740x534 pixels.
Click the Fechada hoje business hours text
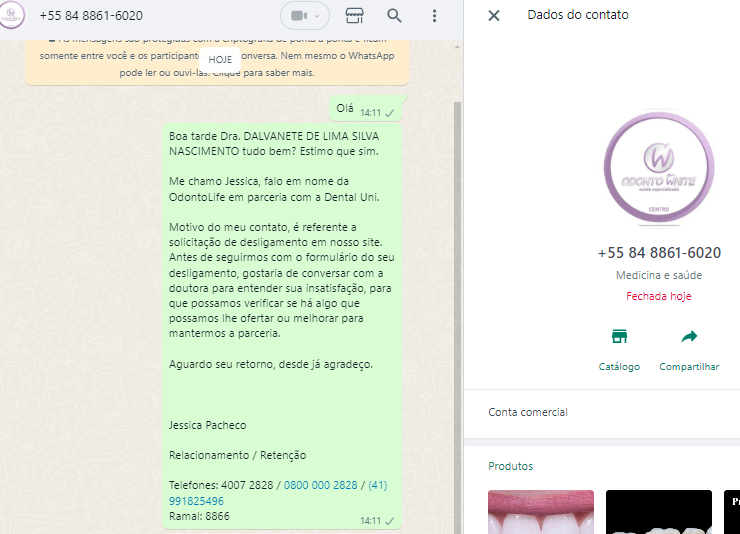pyautogui.click(x=659, y=296)
